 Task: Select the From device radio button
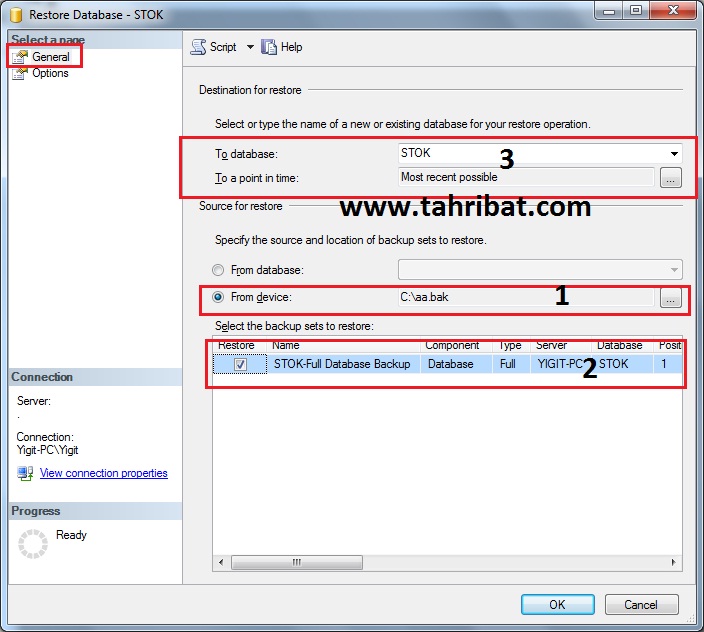219,297
